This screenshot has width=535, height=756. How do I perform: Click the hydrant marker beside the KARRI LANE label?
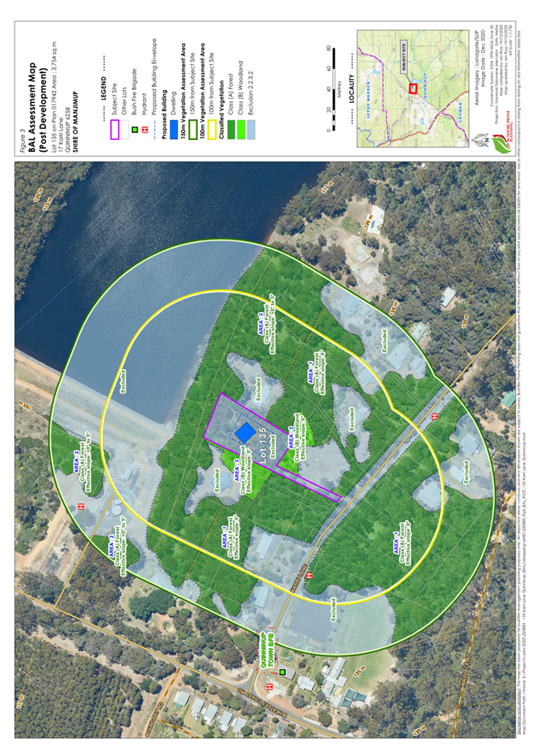pos(309,575)
